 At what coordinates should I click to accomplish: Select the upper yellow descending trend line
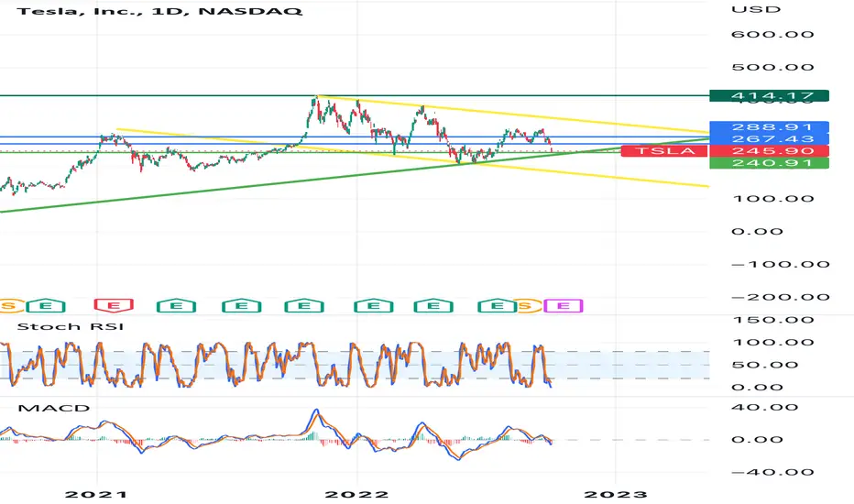[512, 114]
